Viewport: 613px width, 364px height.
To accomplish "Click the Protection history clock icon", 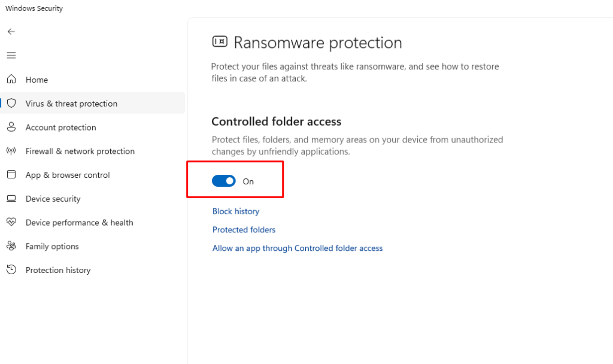I will 11,270.
